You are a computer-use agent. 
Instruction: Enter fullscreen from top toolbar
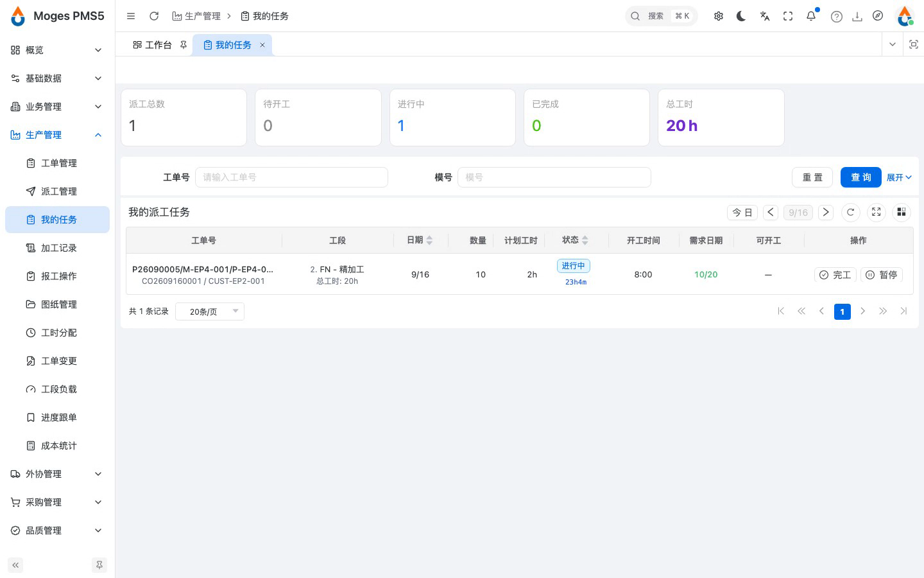coord(788,16)
